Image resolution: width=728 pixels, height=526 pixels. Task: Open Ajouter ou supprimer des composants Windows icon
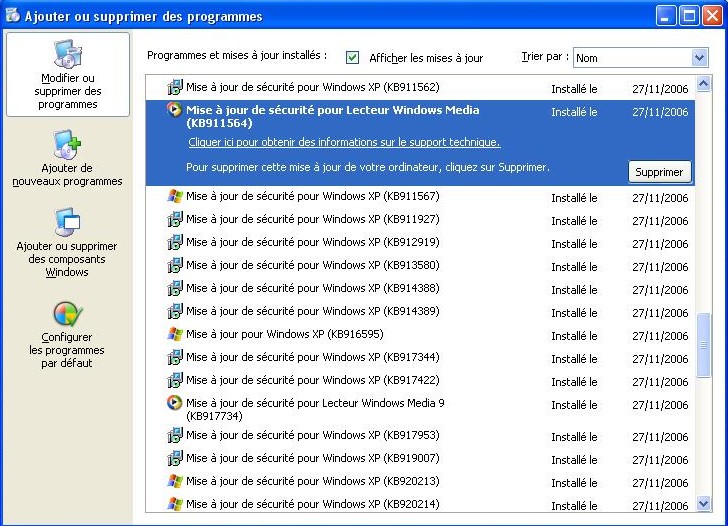[x=68, y=222]
